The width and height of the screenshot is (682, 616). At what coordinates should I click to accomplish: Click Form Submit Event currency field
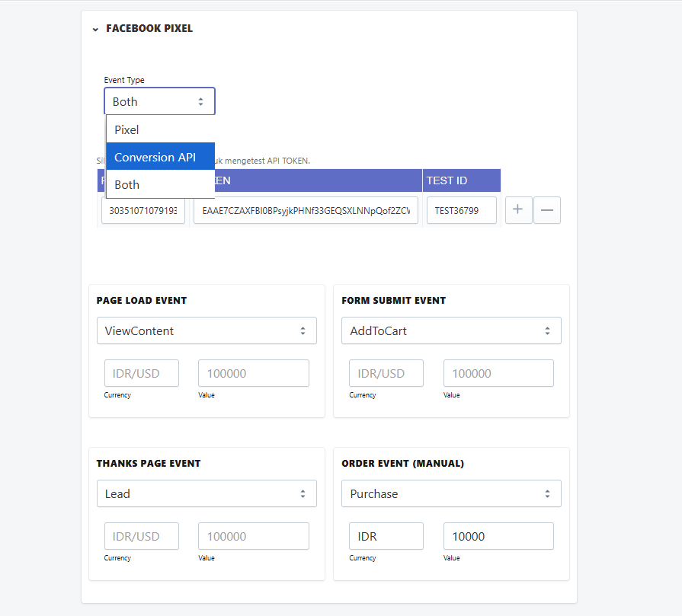(386, 373)
